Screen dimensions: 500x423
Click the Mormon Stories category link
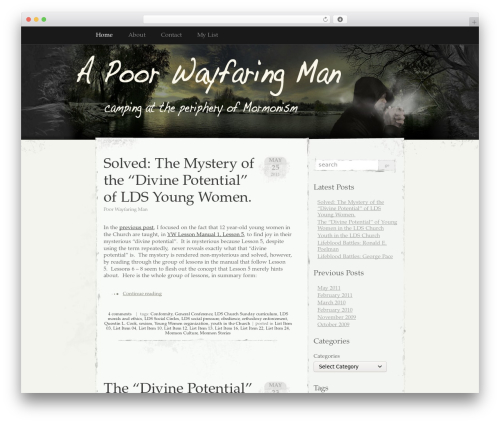point(215,333)
